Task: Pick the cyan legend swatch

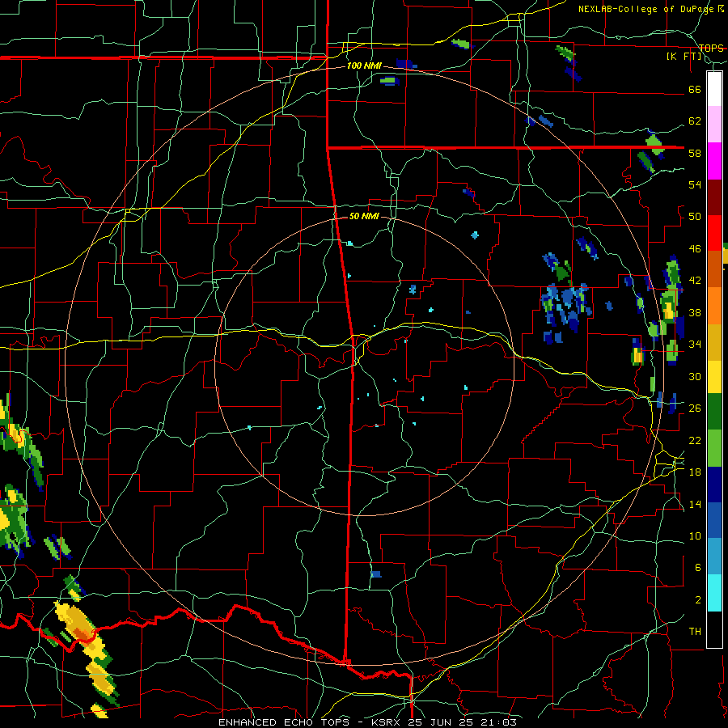Action: [x=714, y=593]
